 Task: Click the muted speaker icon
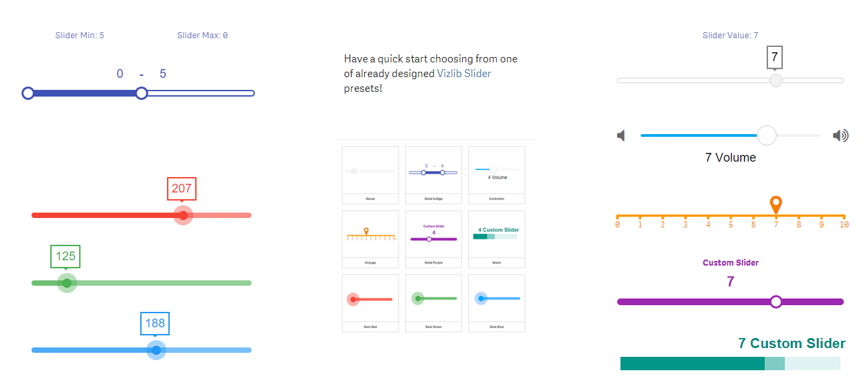[621, 136]
